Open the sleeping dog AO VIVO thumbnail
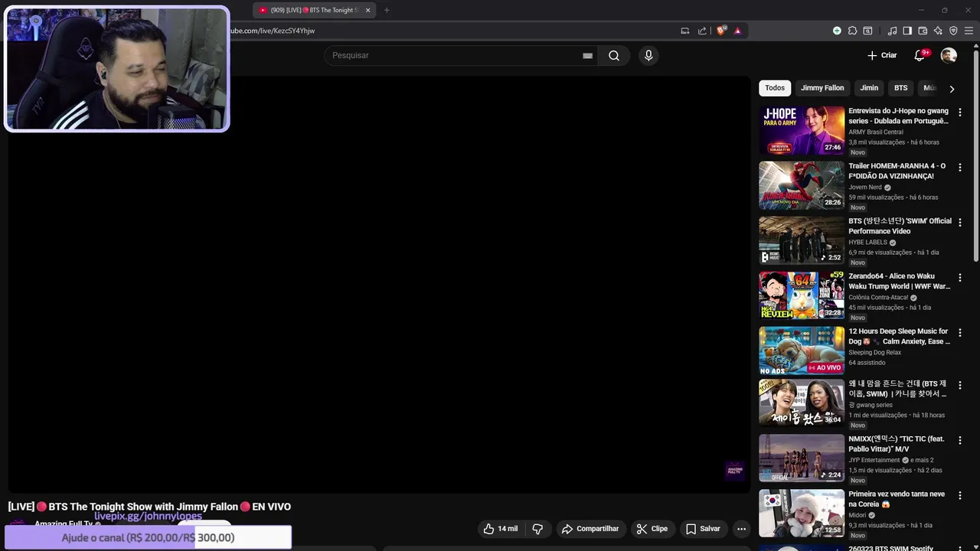Screen dimensions: 980x551 802,350
